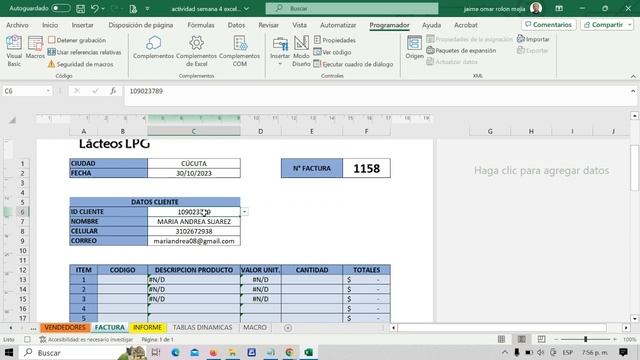Open ribbon display options icon

pyautogui.click(x=559, y=8)
